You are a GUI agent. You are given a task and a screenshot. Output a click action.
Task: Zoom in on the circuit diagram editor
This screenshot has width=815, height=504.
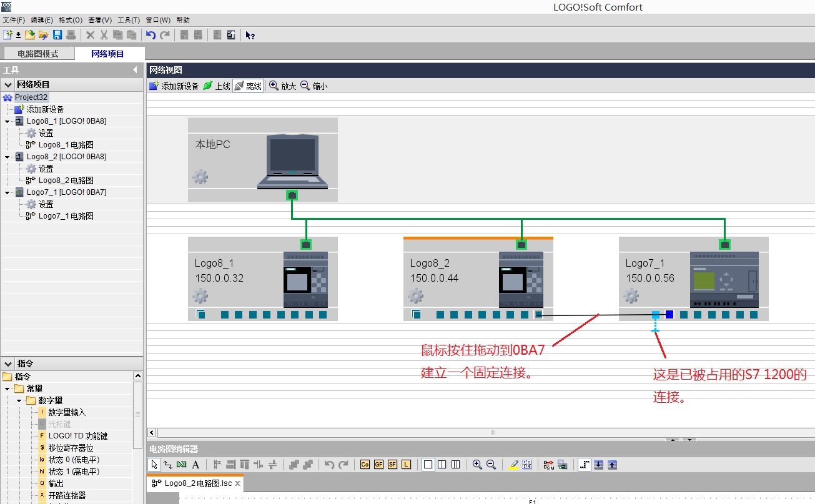(478, 464)
